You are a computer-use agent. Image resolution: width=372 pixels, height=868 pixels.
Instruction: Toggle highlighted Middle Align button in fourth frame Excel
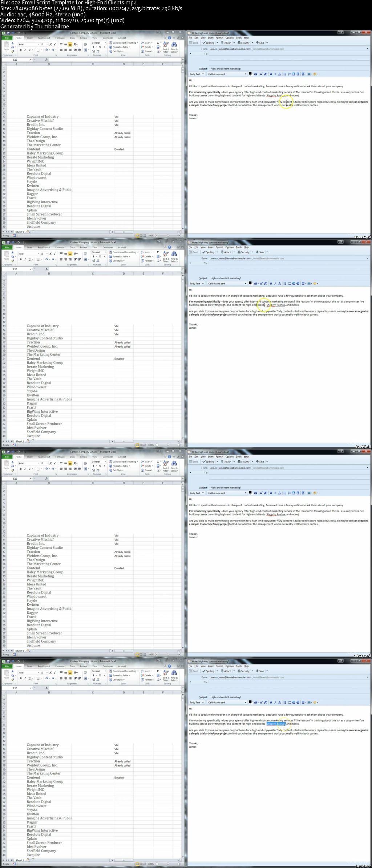click(70, 673)
